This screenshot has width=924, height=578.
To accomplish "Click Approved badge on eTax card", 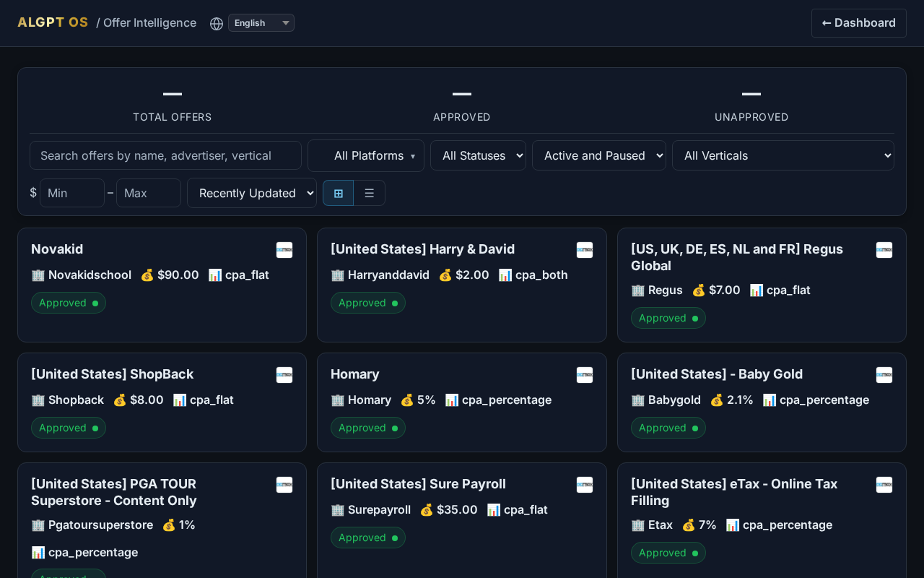I will [668, 553].
